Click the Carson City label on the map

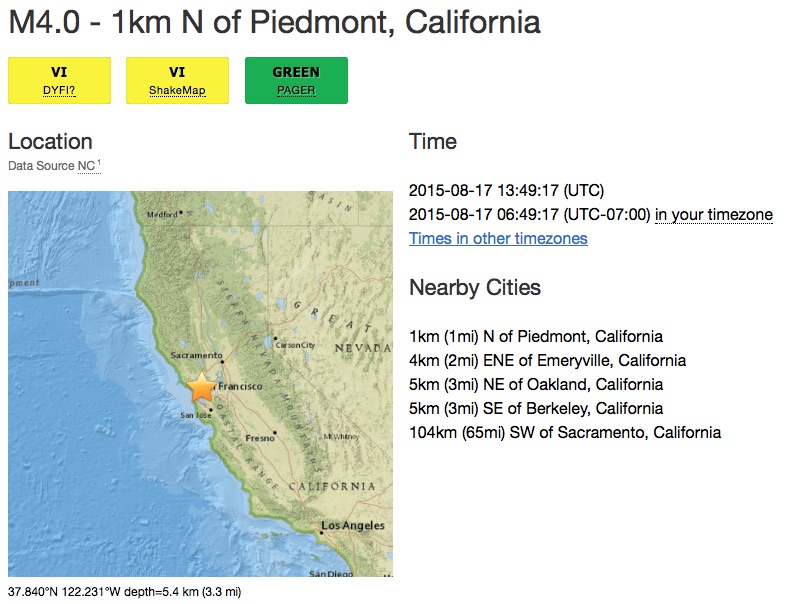click(x=296, y=346)
